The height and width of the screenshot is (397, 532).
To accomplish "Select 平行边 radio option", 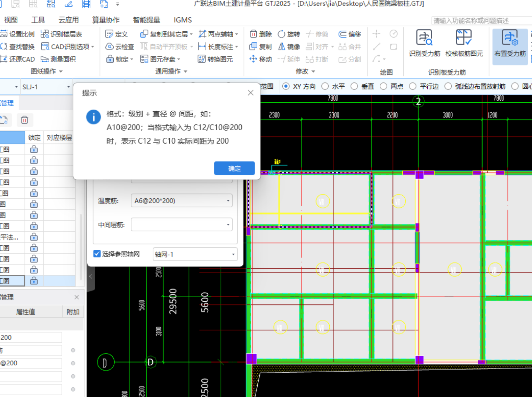I will 413,86.
